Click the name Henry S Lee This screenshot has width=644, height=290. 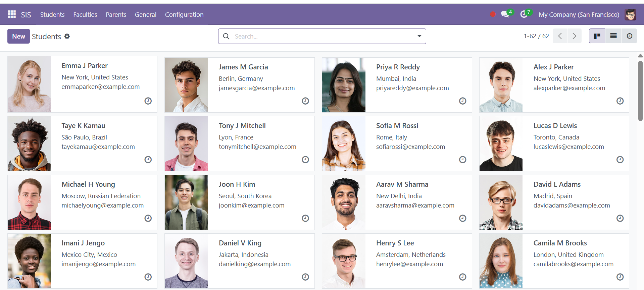[395, 243]
